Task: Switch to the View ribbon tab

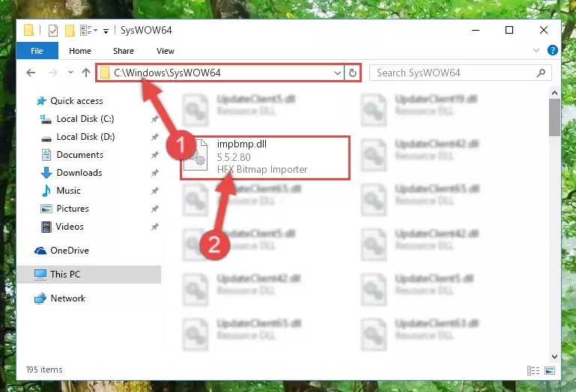Action: click(166, 51)
